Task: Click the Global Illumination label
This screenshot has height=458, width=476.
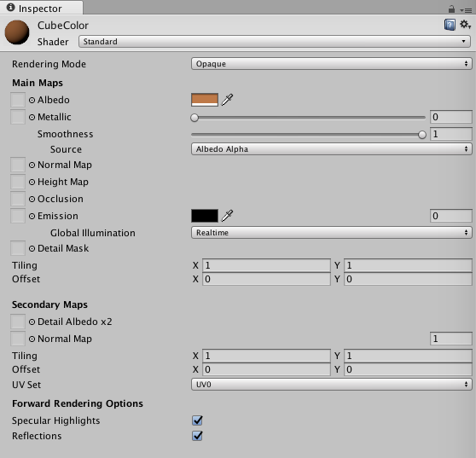Action: [93, 233]
